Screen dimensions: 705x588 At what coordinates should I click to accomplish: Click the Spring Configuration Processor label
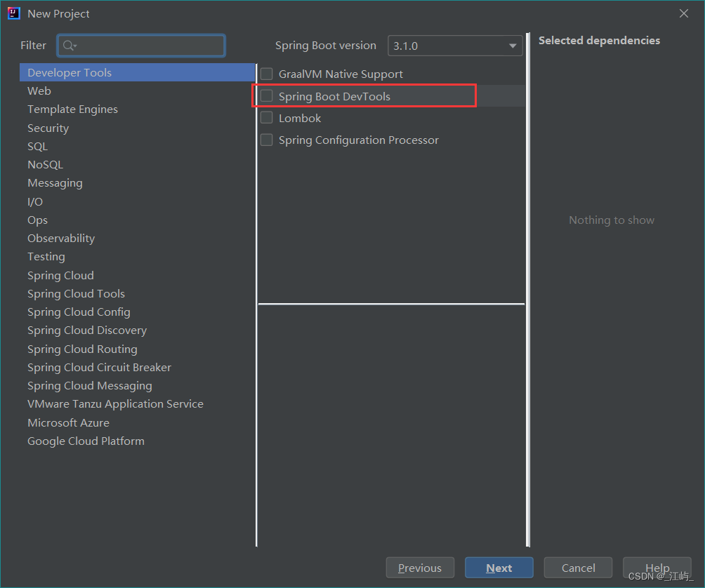(x=359, y=140)
